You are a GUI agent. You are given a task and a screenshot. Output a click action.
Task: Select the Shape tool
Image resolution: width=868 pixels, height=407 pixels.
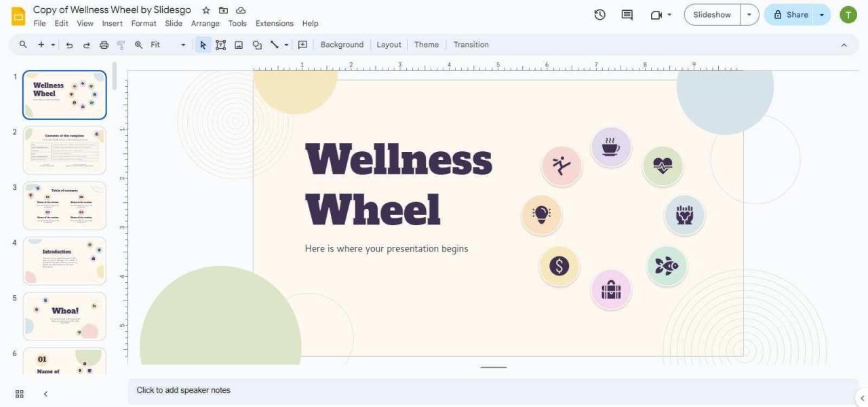[256, 44]
